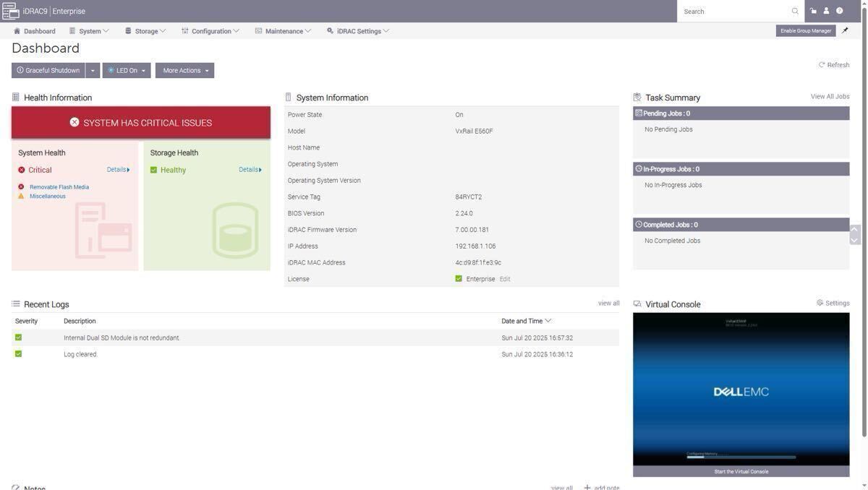868x490 pixels.
Task: Click the Description column header
Action: pyautogui.click(x=80, y=321)
